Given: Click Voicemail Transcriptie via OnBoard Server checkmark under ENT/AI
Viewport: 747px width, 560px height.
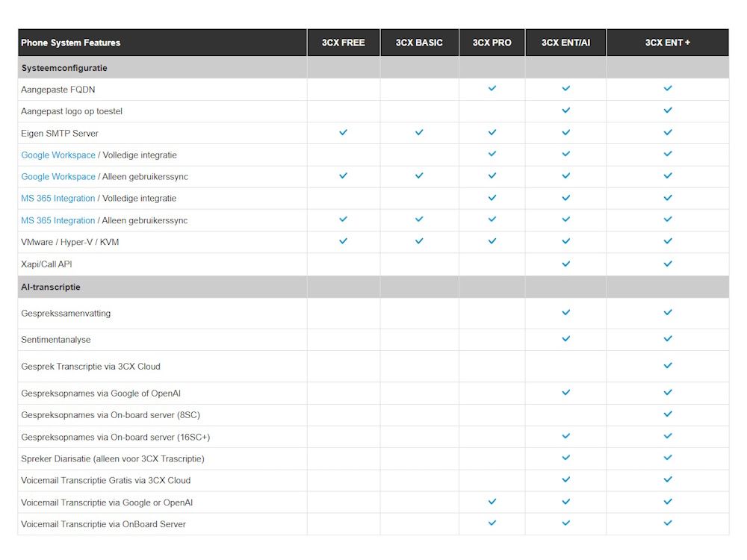Looking at the screenshot, I should (x=566, y=523).
